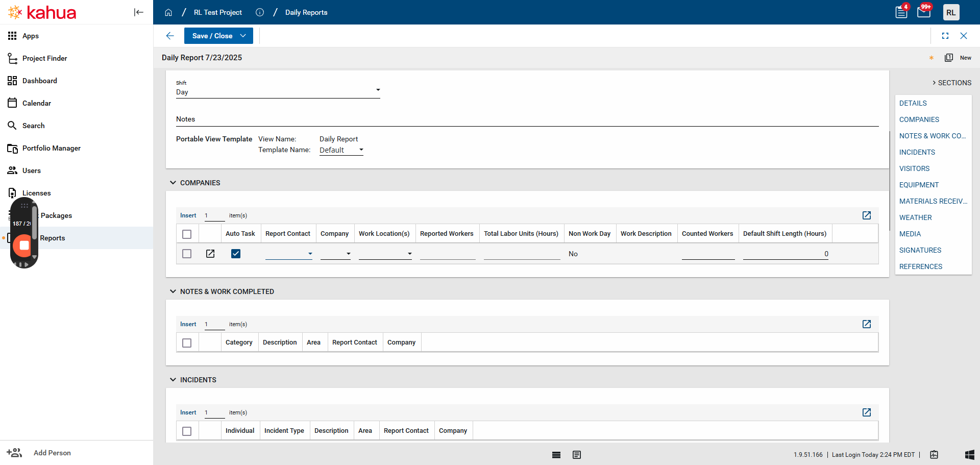
Task: Click the Insert count field in the Incidents section
Action: click(214, 412)
